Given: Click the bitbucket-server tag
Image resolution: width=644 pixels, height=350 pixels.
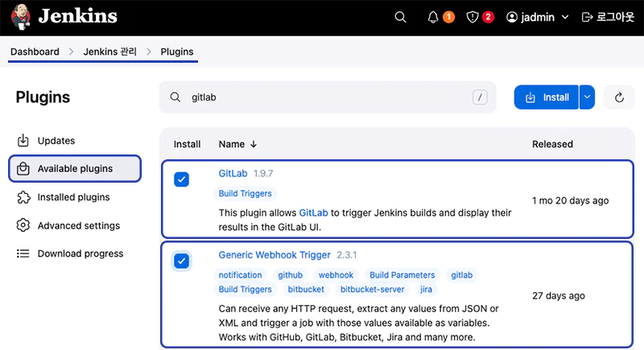Looking at the screenshot, I should [x=373, y=290].
